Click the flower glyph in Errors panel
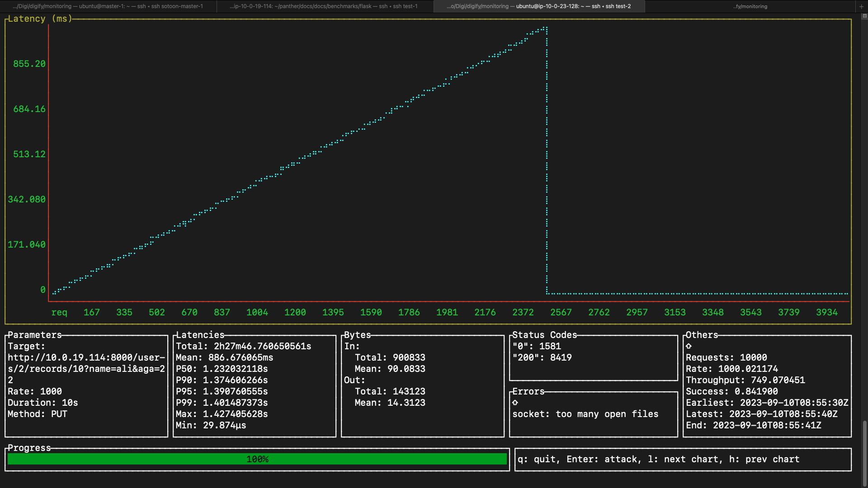The image size is (868, 488). point(515,403)
